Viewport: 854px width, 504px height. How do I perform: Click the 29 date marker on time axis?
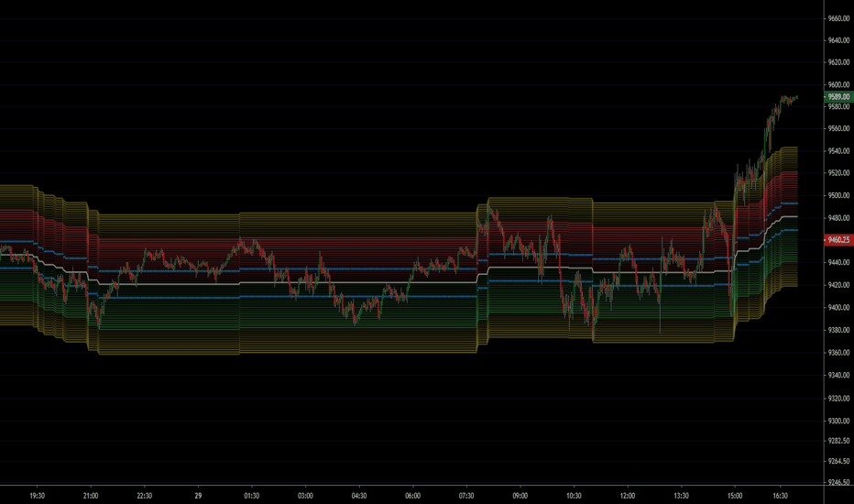point(198,496)
